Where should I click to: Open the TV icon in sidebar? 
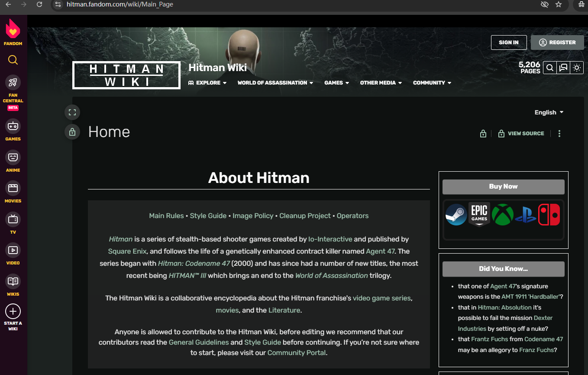tap(13, 219)
